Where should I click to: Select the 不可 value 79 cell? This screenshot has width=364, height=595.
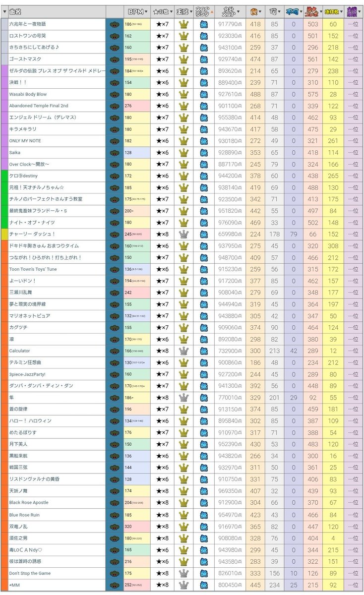click(294, 234)
